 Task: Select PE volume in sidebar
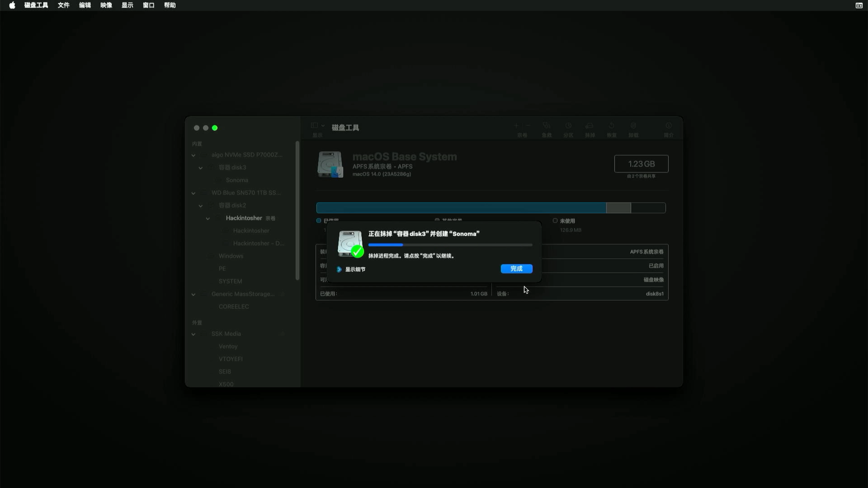(x=222, y=268)
